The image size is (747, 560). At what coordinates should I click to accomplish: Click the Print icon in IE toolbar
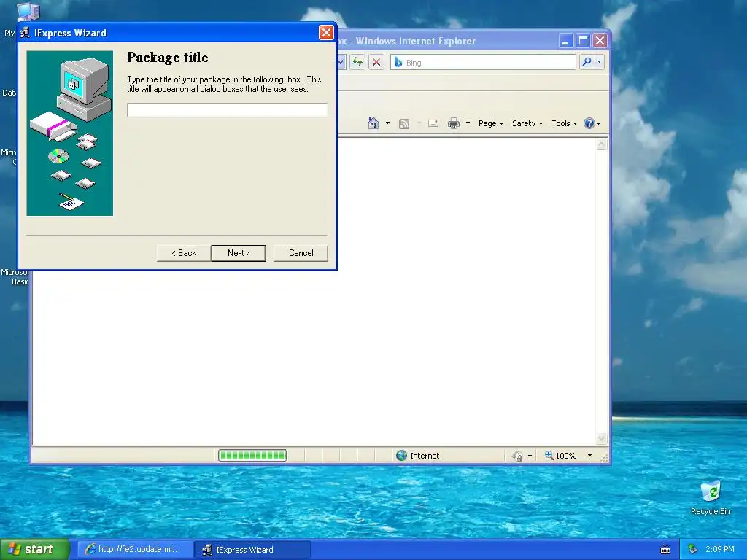point(454,124)
